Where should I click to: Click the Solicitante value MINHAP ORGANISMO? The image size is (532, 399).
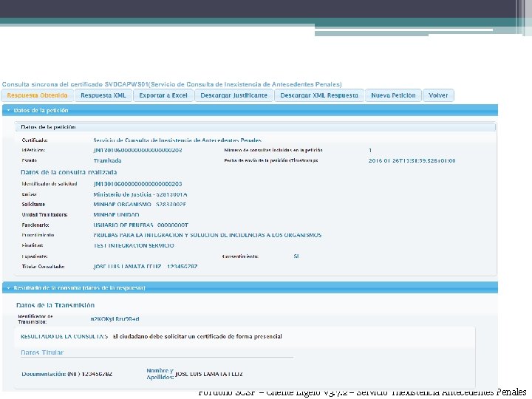(x=140, y=205)
